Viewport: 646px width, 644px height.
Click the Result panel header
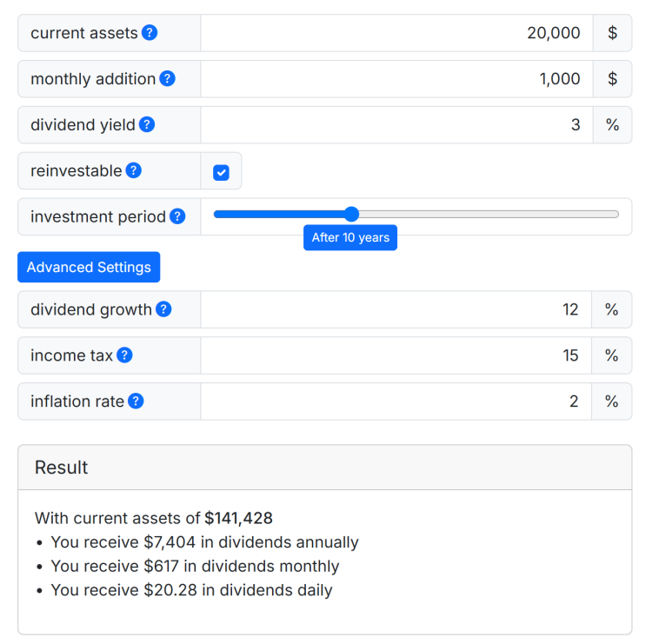click(x=324, y=468)
